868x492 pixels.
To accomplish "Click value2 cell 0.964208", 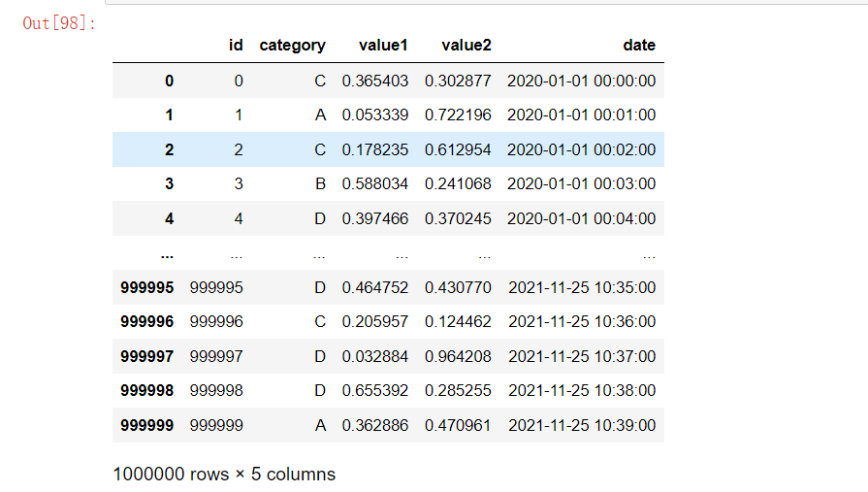I will pos(458,356).
